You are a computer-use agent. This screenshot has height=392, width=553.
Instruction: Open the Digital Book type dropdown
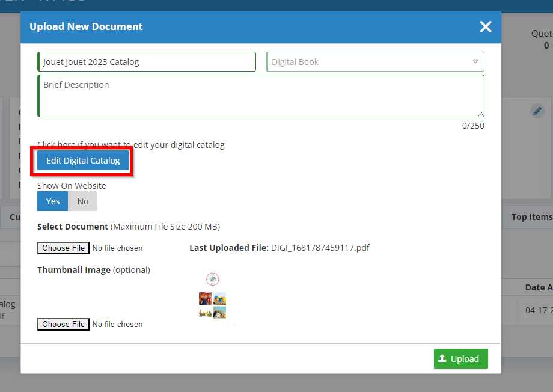pyautogui.click(x=375, y=62)
